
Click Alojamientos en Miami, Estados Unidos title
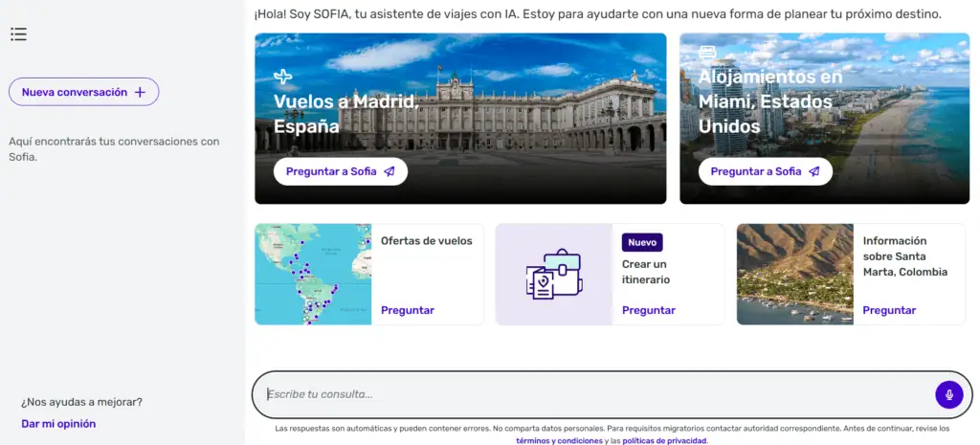click(x=770, y=101)
